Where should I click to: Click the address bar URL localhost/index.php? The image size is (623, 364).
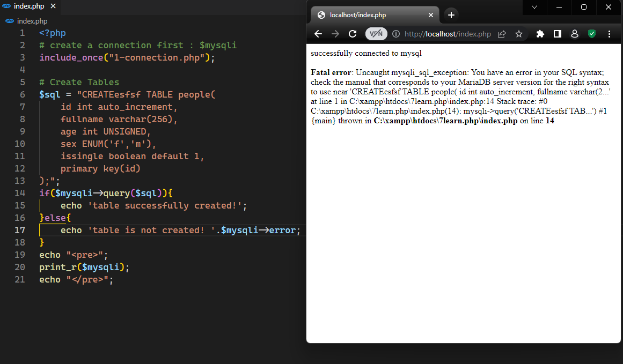tap(448, 34)
